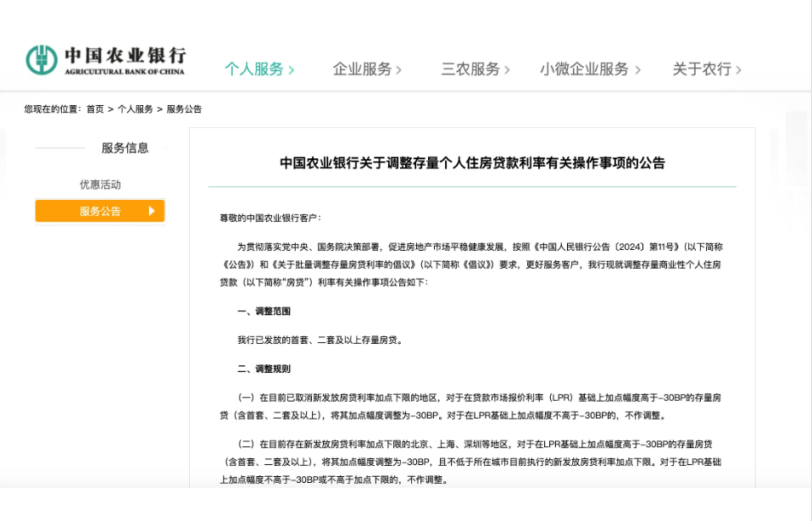The width and height of the screenshot is (812, 521).
Task: Click the line 我行已发放的首套、二套及以上存量房贷
Action: [x=320, y=340]
